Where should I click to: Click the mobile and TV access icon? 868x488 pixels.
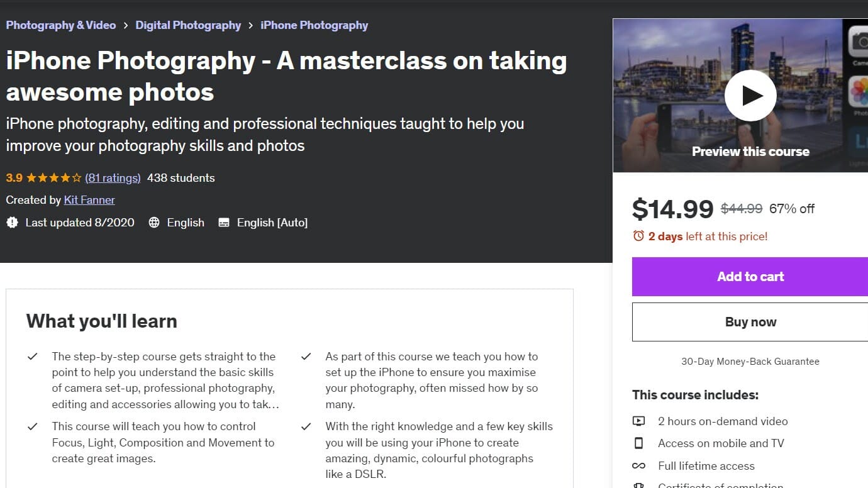(x=638, y=443)
